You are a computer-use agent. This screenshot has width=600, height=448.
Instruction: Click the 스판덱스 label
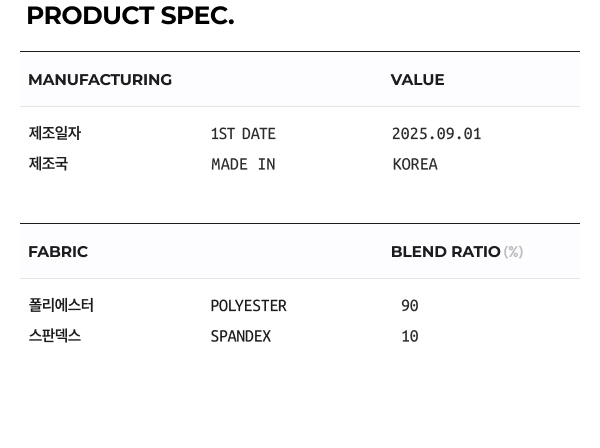54,336
